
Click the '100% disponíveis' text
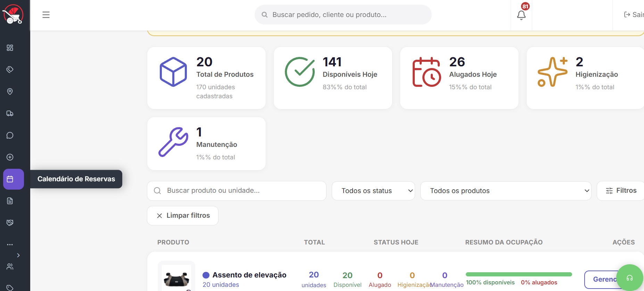[x=490, y=283]
